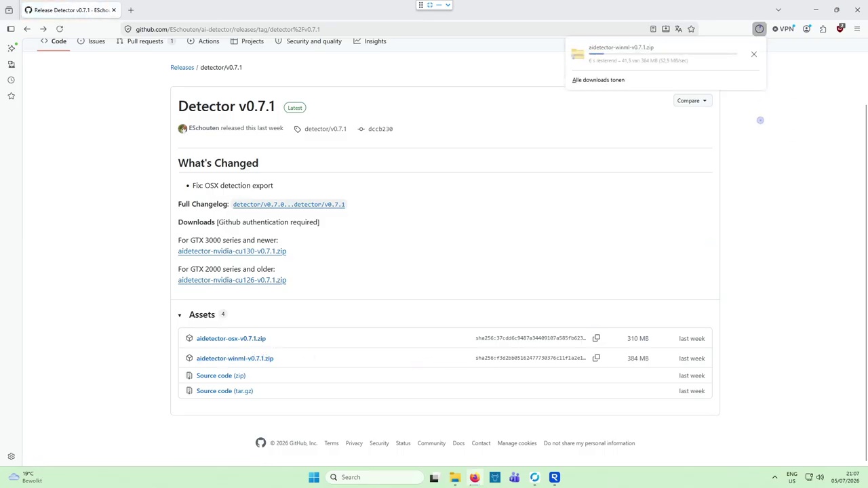This screenshot has width=868, height=488.
Task: Open Security and quality tab
Action: tap(308, 41)
